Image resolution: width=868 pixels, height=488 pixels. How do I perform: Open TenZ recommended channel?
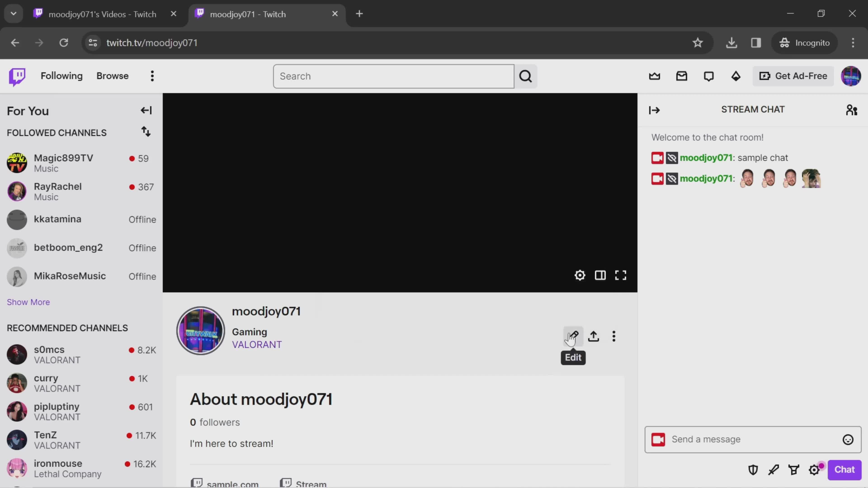(x=81, y=440)
